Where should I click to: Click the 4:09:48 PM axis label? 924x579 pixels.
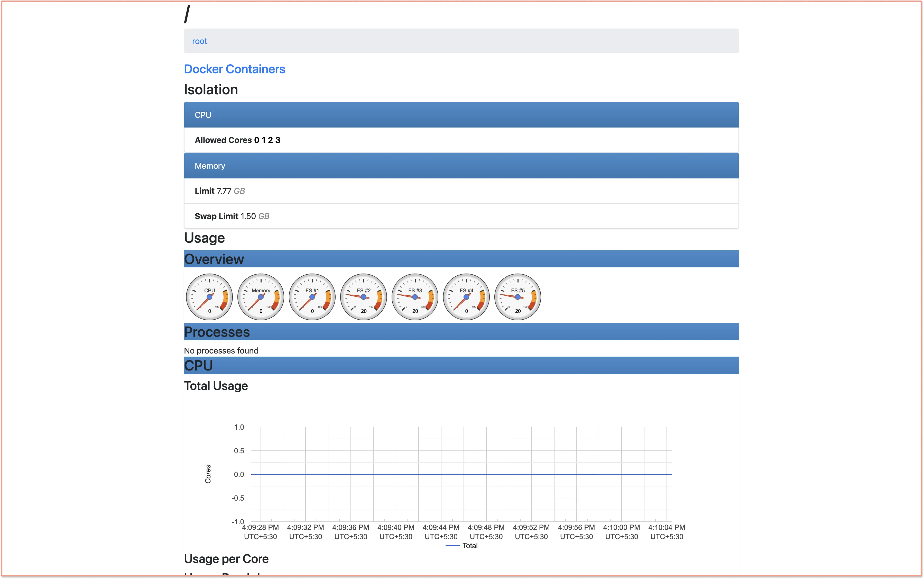pos(486,532)
